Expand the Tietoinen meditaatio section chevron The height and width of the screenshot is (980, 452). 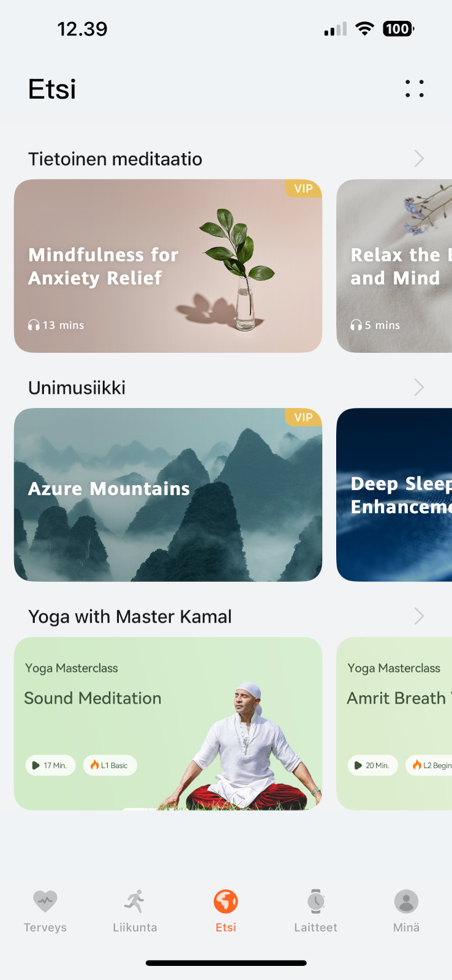[x=419, y=159]
